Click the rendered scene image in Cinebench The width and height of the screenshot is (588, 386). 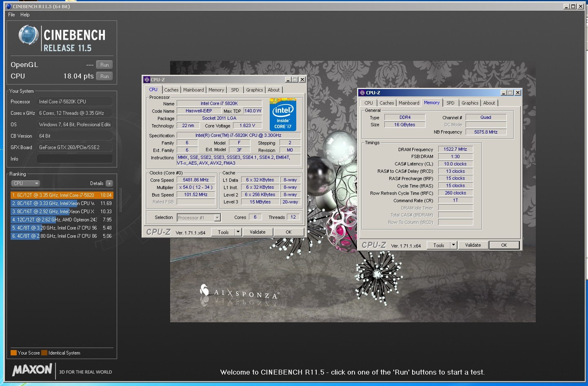tap(353, 192)
